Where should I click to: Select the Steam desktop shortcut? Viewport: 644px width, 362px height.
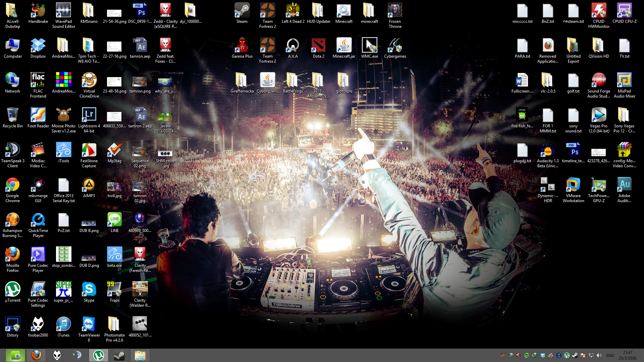click(x=242, y=11)
